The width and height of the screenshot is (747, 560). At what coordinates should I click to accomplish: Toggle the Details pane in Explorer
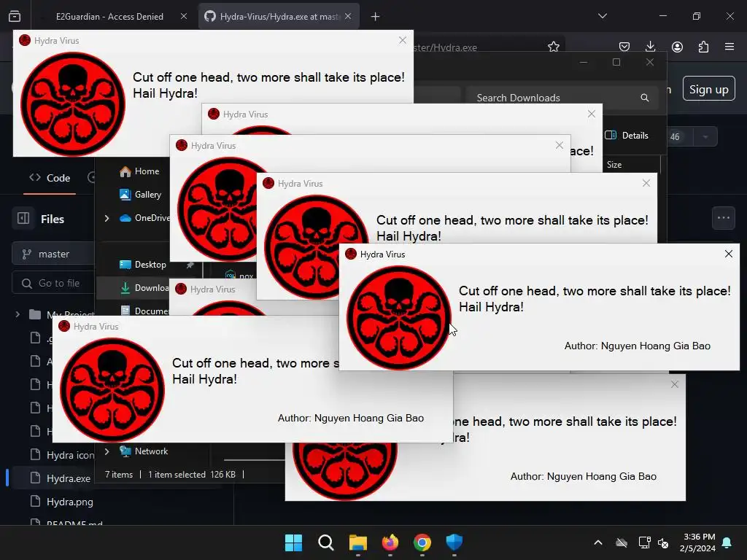pyautogui.click(x=627, y=135)
